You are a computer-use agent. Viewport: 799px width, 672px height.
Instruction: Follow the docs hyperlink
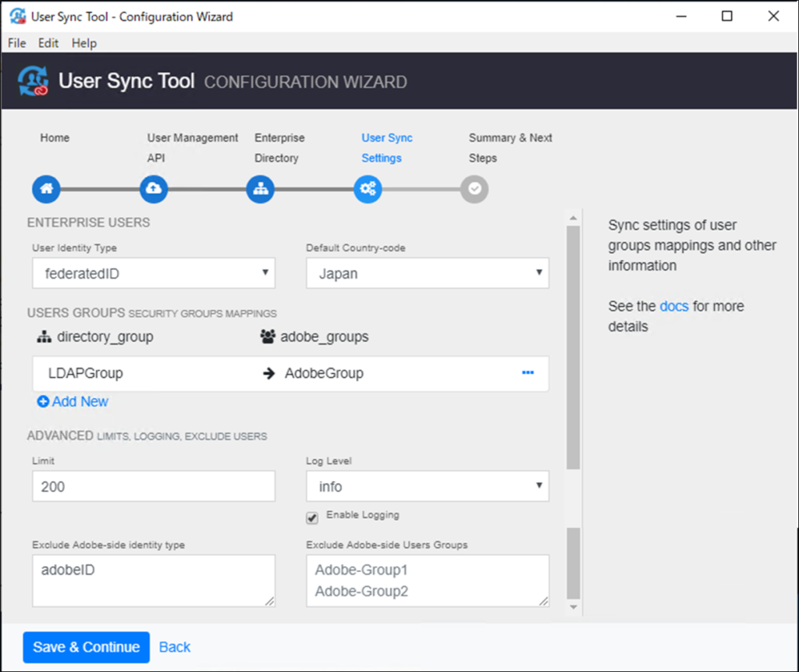(673, 306)
